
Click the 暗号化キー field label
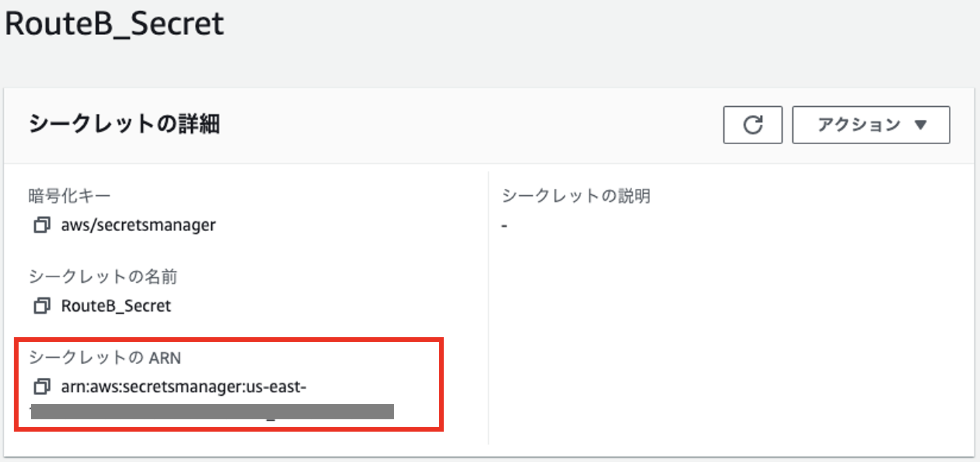click(x=69, y=197)
